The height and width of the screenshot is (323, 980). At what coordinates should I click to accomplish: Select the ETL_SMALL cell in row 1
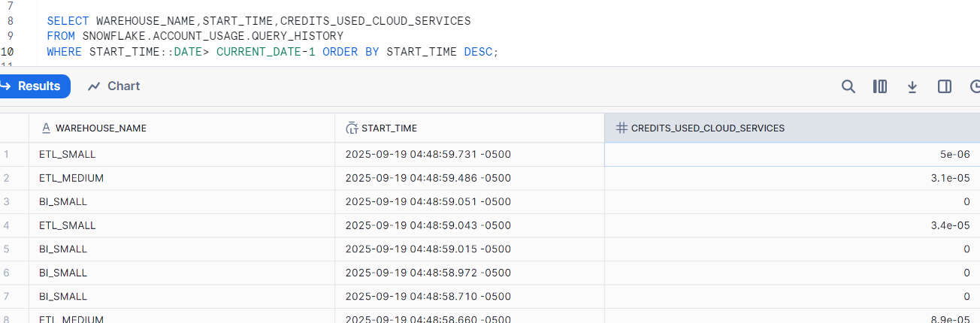click(182, 154)
